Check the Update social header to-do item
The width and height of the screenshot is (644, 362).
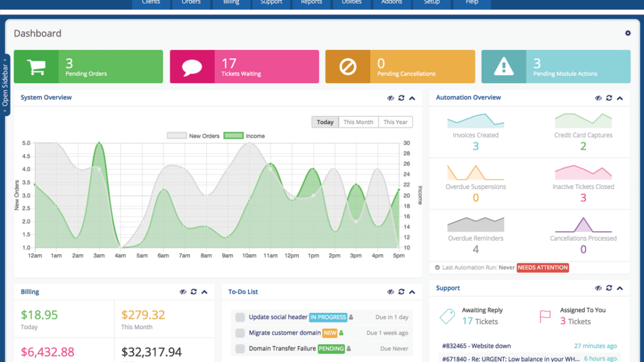pyautogui.click(x=239, y=317)
